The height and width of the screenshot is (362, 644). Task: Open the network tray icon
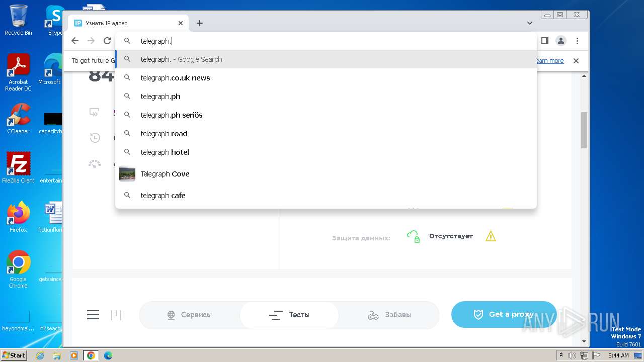click(x=584, y=355)
